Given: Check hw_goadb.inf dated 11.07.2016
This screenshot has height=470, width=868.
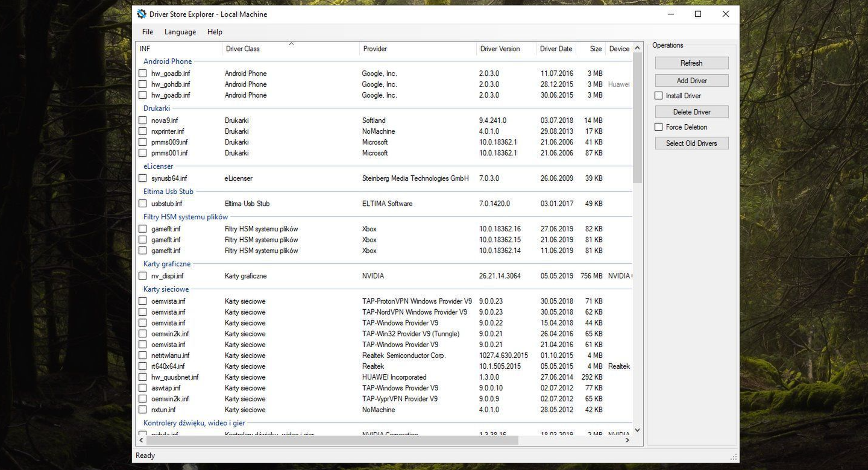Looking at the screenshot, I should (143, 74).
